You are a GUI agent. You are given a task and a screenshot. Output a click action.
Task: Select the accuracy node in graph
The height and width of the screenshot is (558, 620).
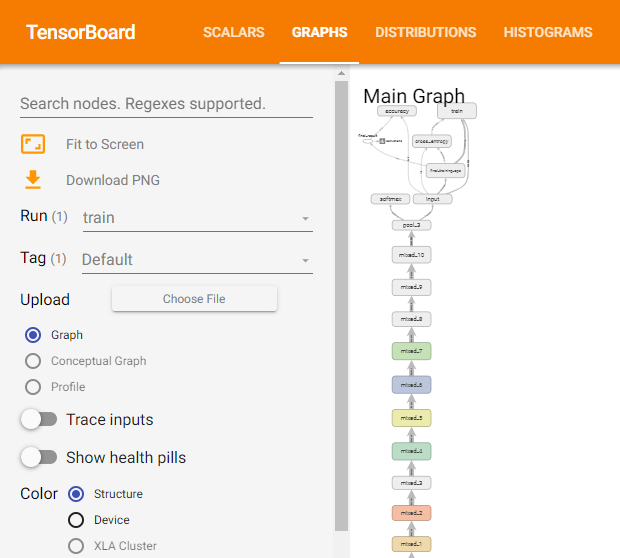point(397,111)
